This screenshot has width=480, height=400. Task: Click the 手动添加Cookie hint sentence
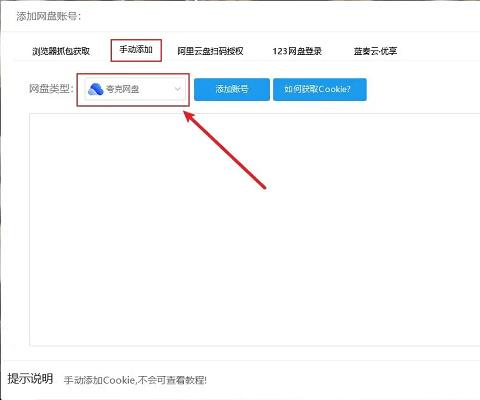point(135,380)
